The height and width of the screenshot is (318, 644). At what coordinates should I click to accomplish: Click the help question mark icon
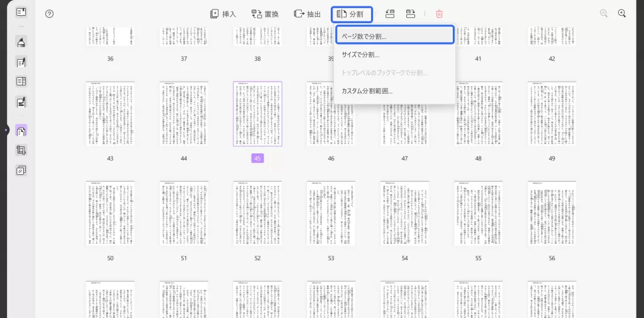49,14
